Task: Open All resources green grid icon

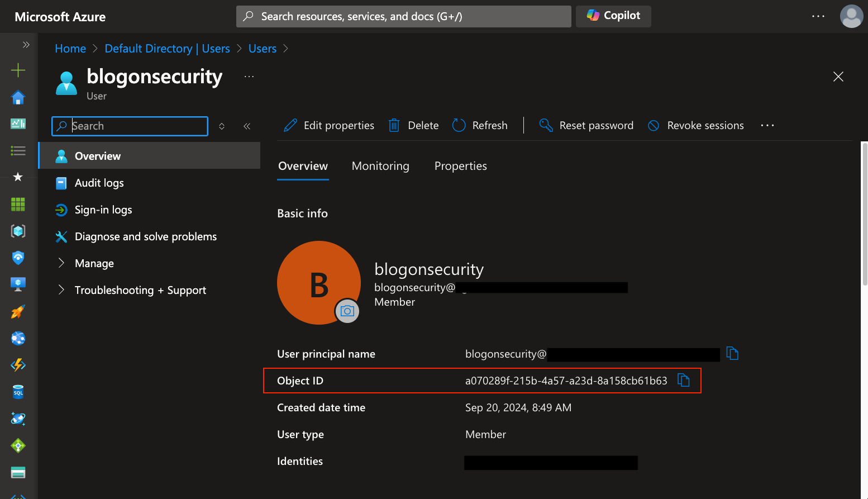Action: pyautogui.click(x=18, y=204)
